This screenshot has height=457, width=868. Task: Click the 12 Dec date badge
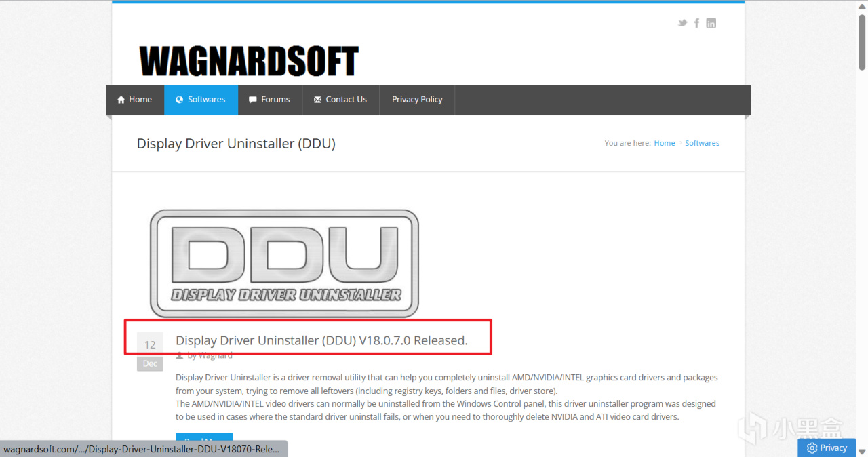(x=150, y=352)
